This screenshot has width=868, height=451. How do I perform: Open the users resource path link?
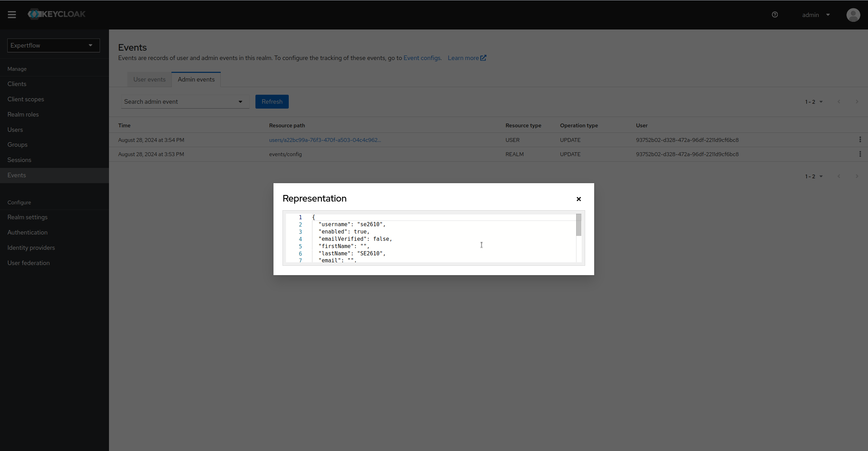coord(325,140)
